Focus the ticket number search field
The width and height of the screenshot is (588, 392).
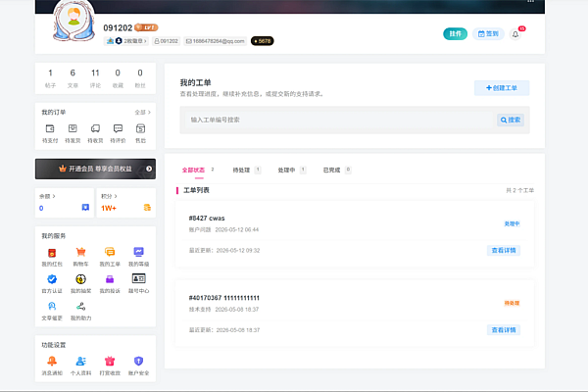[x=339, y=120]
